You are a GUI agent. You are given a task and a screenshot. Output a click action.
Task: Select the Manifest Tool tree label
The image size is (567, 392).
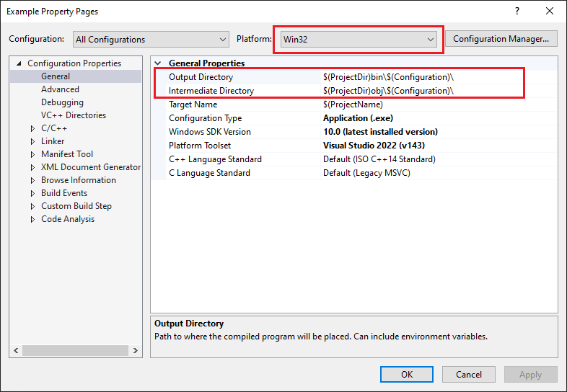click(x=67, y=154)
